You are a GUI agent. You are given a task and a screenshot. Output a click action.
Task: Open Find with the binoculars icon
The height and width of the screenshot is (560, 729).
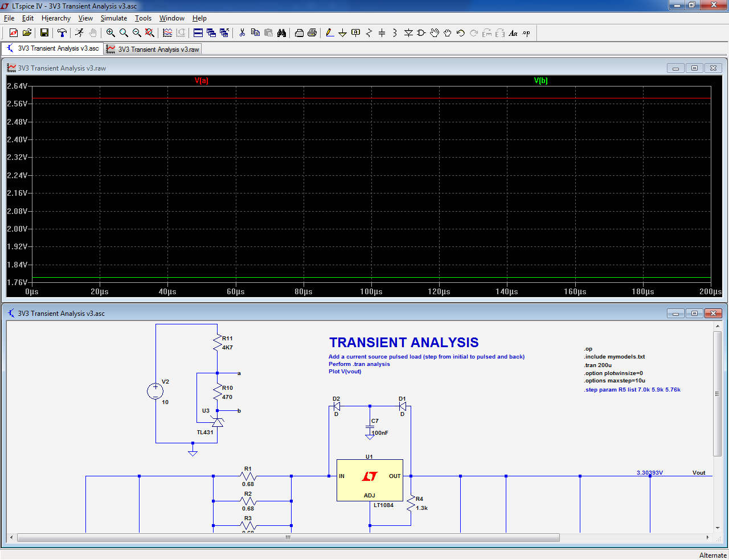(281, 33)
